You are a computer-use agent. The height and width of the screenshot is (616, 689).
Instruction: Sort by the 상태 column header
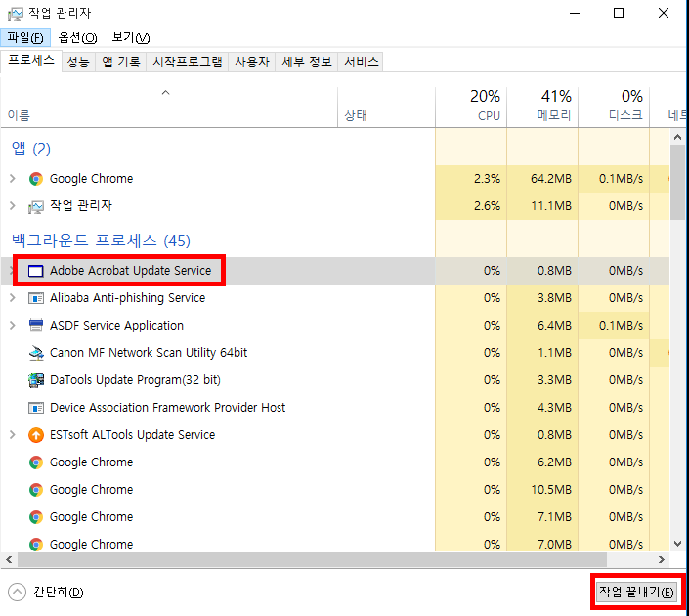pyautogui.click(x=386, y=108)
